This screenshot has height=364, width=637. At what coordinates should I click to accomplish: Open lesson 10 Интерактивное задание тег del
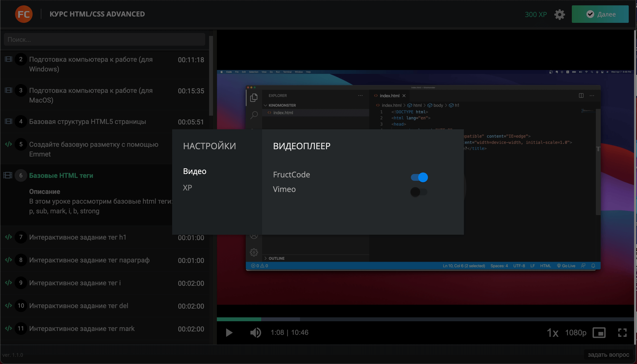click(x=105, y=306)
